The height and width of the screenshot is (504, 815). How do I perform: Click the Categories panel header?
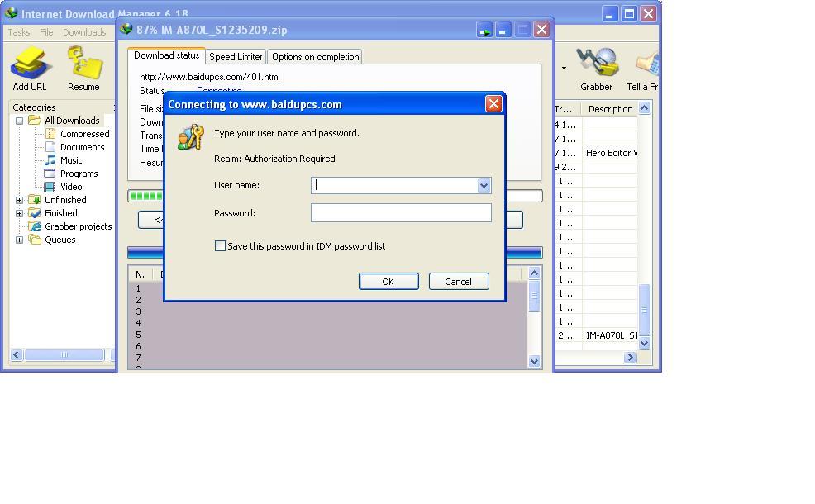35,107
